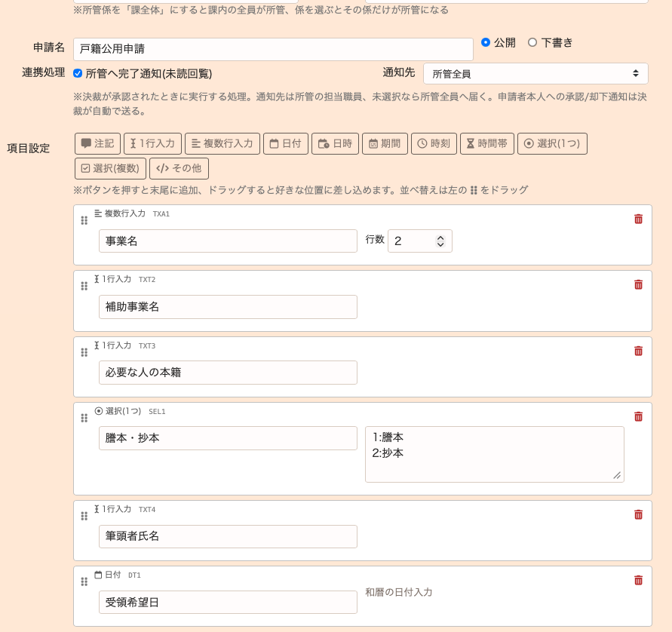Add a 日付 date field
This screenshot has height=632, width=672.
coord(286,143)
